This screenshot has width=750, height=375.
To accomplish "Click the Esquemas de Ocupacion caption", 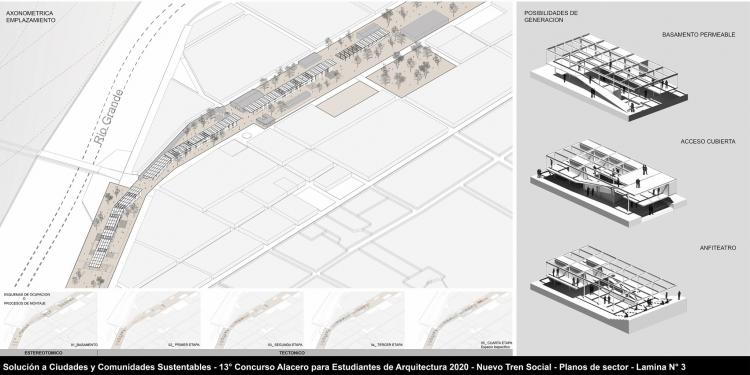I will coord(27,297).
